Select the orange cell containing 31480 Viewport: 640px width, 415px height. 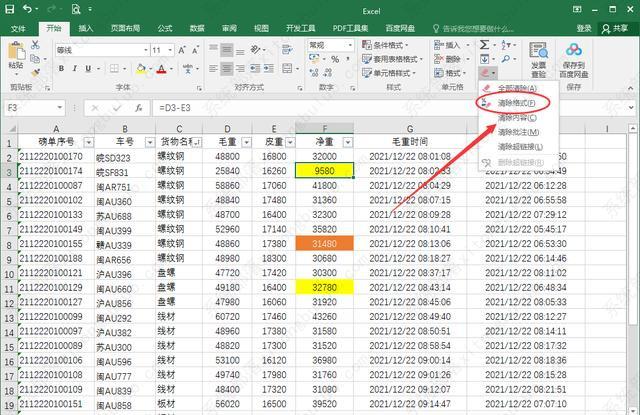(325, 243)
